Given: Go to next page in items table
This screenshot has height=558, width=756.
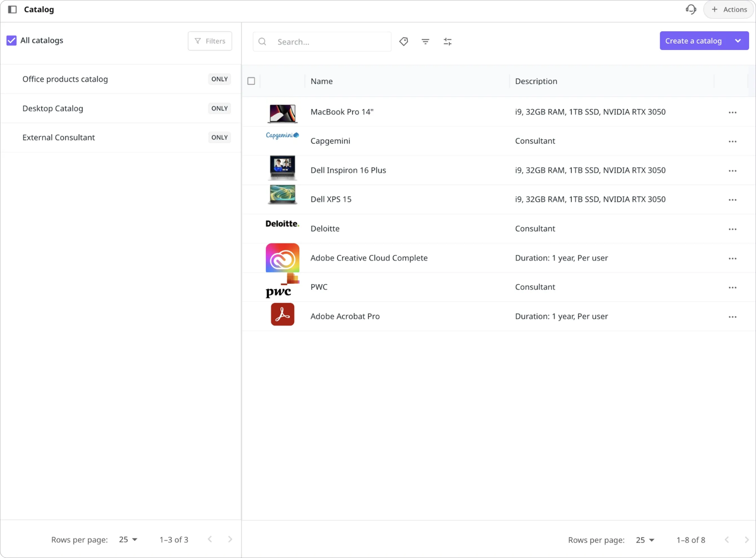Looking at the screenshot, I should 747,540.
